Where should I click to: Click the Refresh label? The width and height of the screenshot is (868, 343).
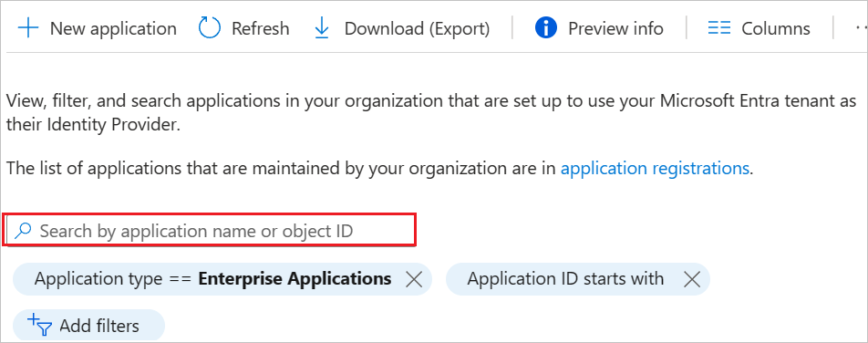tap(260, 28)
